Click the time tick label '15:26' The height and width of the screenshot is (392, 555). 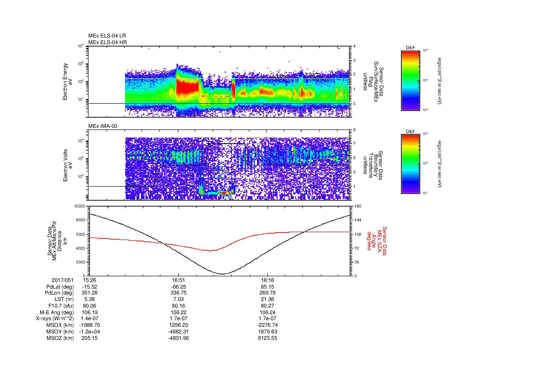tap(89, 280)
